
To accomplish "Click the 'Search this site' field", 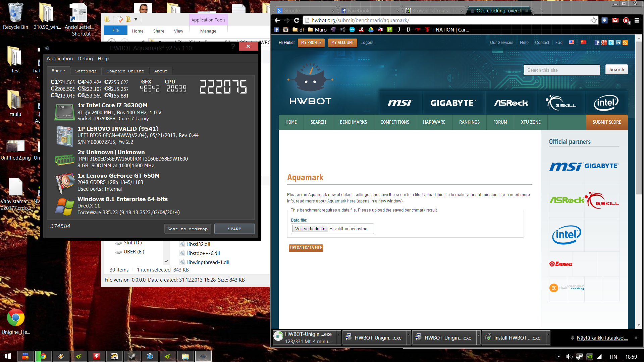I will [562, 70].
